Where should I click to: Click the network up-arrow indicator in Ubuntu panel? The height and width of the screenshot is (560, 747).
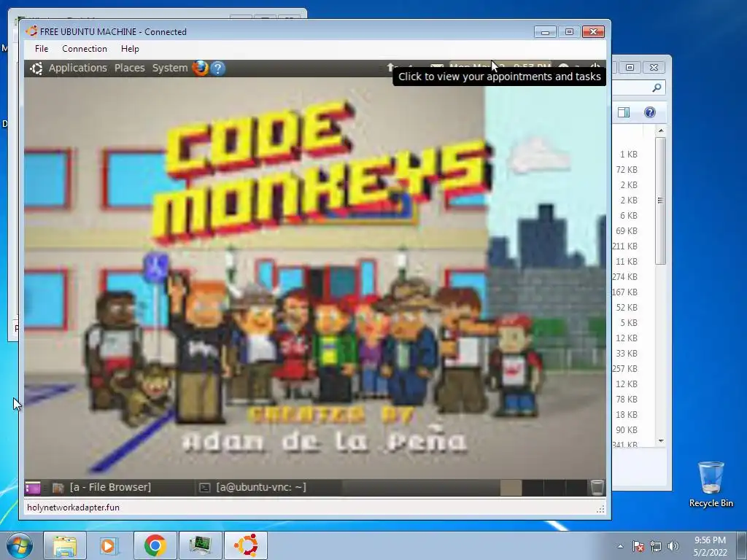pyautogui.click(x=391, y=67)
